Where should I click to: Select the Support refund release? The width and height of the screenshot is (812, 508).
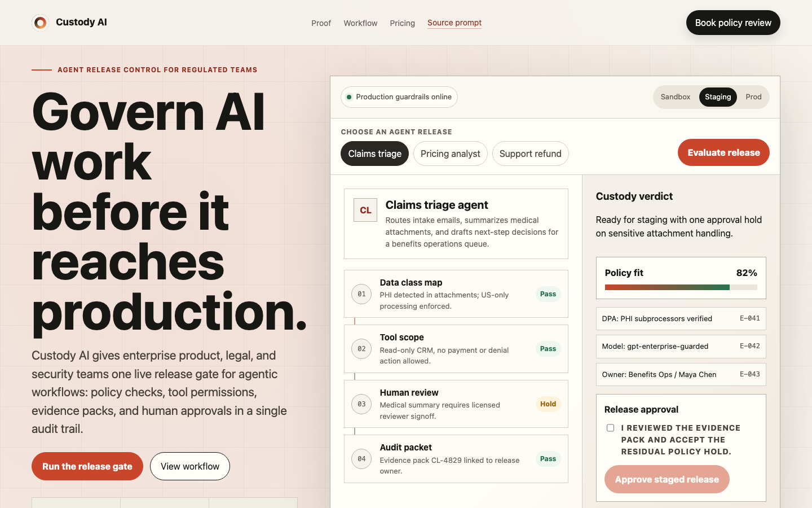coord(530,154)
